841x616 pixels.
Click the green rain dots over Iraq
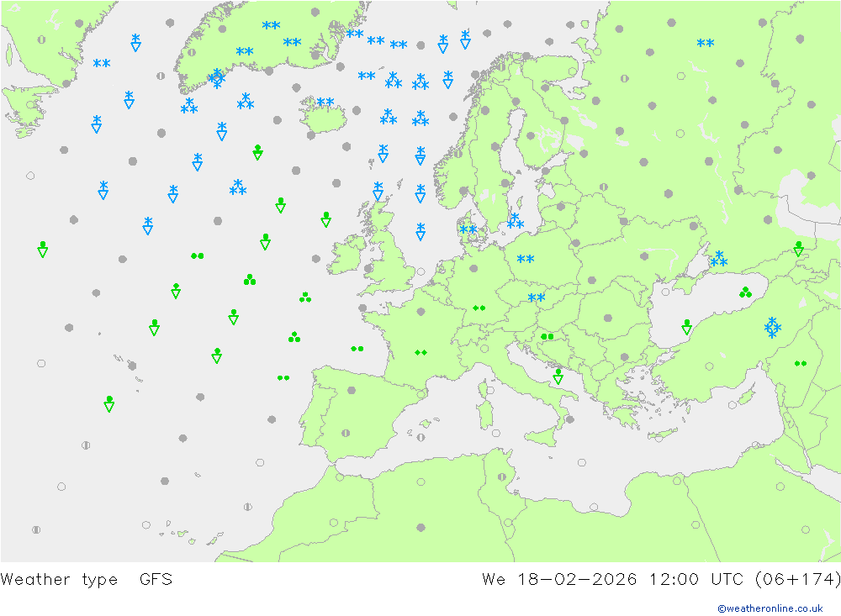click(x=801, y=364)
